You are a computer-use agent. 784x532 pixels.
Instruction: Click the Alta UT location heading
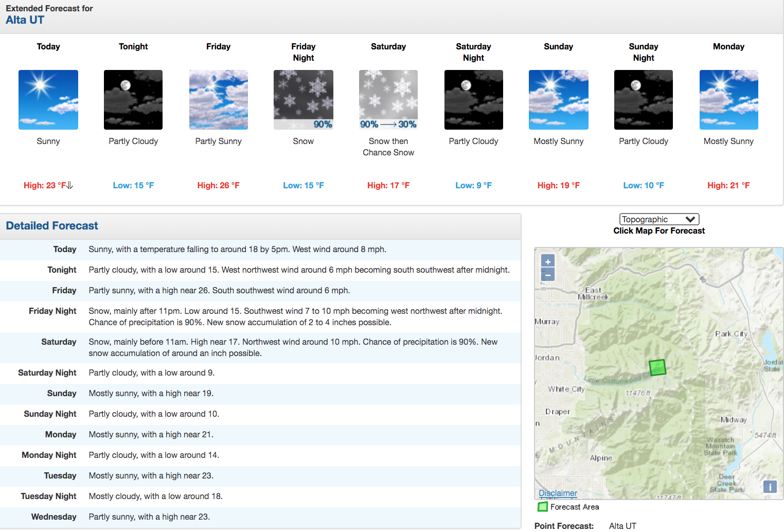pos(25,20)
